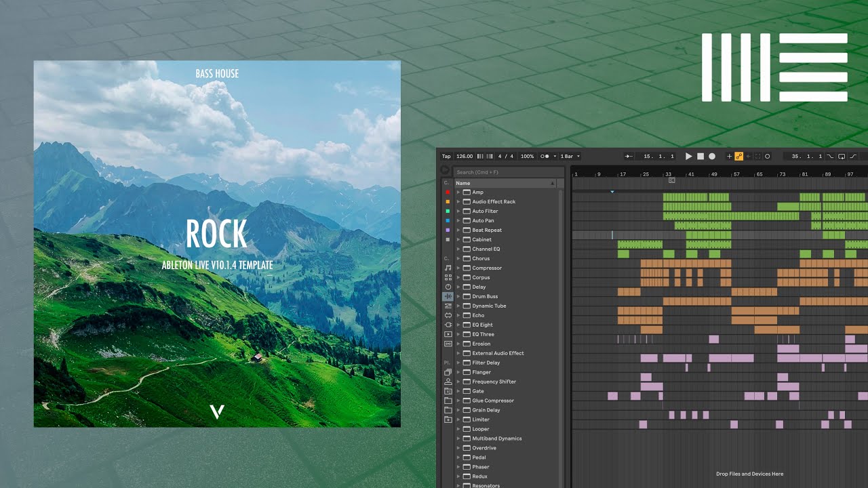Toggle the metronome

tap(545, 157)
